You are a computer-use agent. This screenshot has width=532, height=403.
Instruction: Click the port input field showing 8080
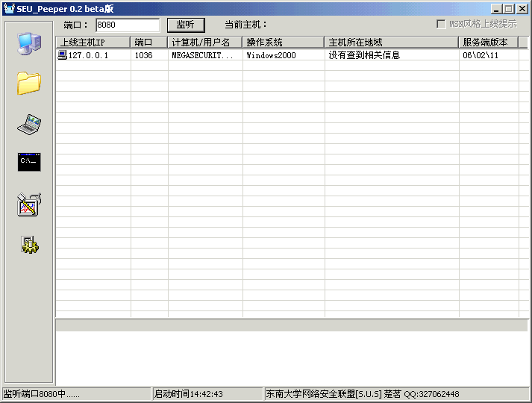127,25
